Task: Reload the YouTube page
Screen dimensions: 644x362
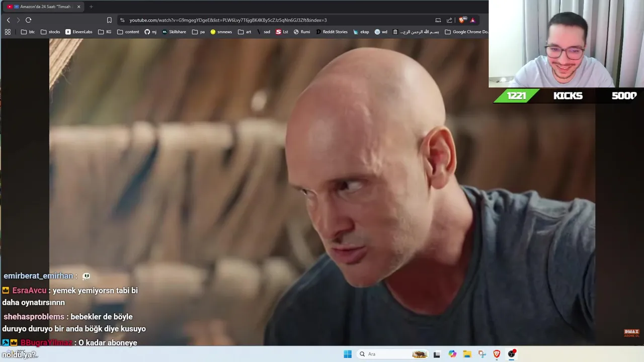Action: click(x=28, y=20)
